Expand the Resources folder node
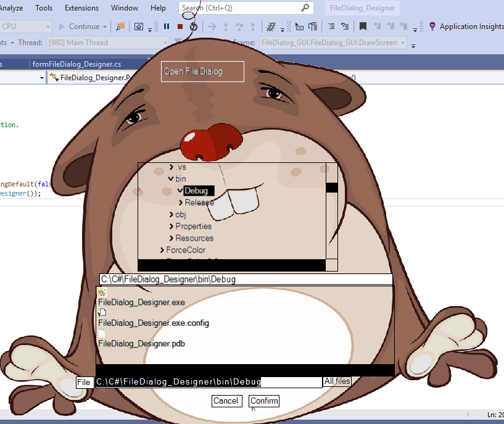The width and height of the screenshot is (504, 424). coord(171,238)
